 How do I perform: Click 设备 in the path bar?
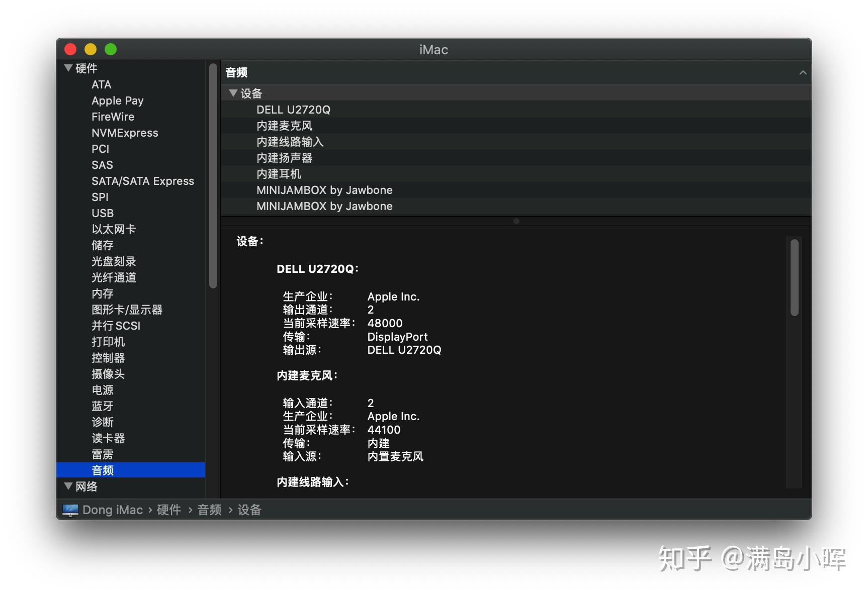pyautogui.click(x=249, y=510)
